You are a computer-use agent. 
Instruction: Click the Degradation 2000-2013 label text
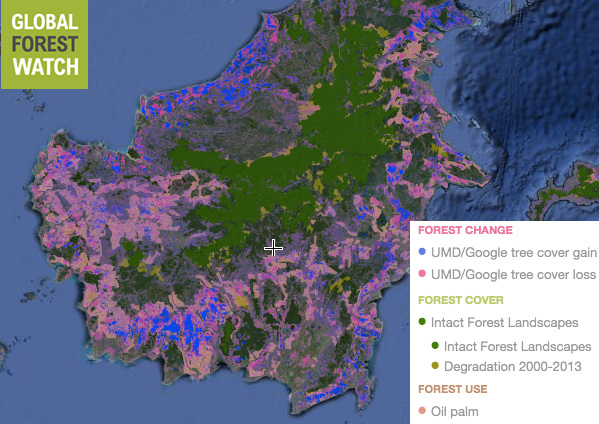tap(513, 367)
